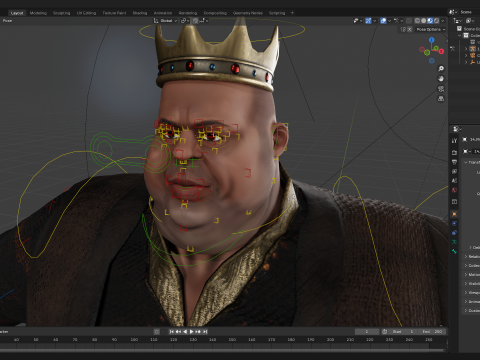Open the World properties tab icon
This screenshot has width=480, height=360.
454,190
